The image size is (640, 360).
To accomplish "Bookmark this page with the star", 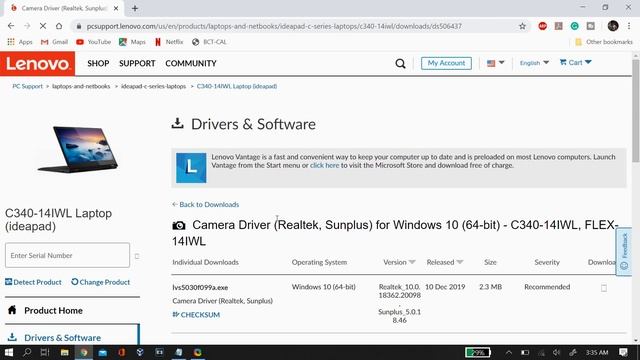I will click(x=522, y=26).
